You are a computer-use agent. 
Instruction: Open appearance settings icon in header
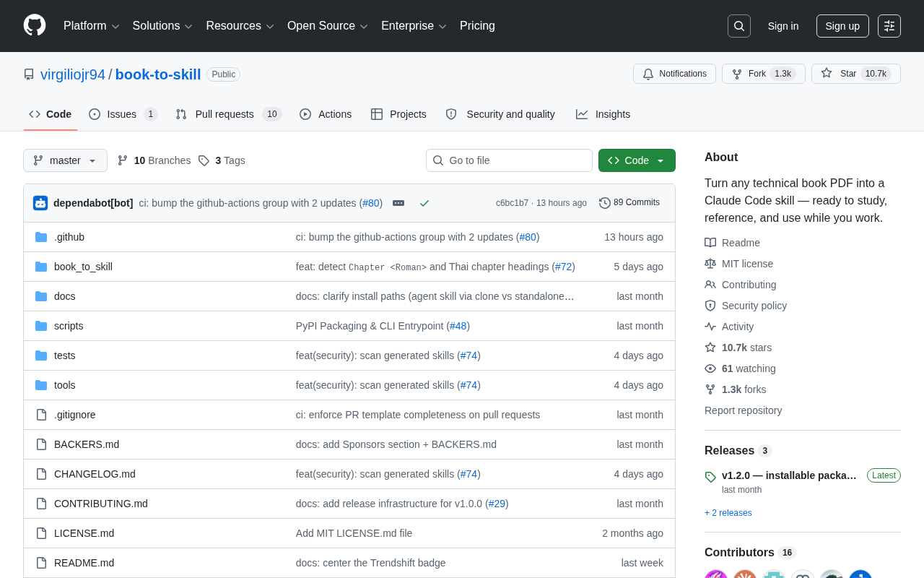click(889, 26)
